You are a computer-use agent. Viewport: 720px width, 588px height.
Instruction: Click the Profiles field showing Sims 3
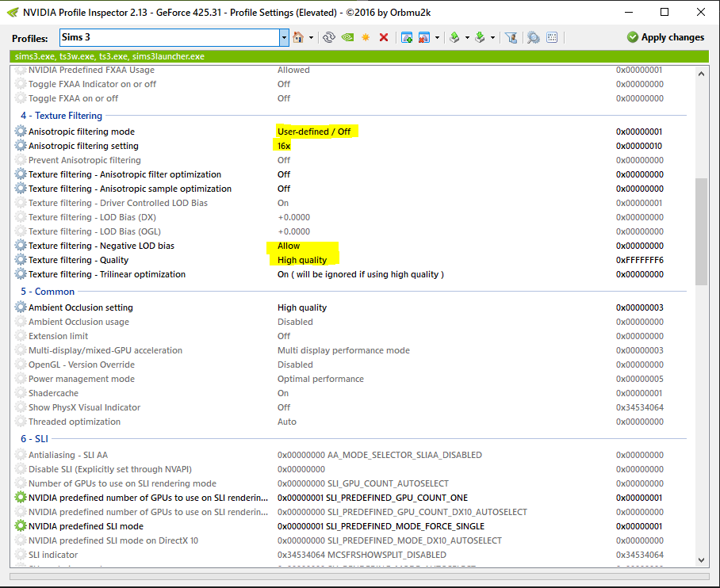[170, 37]
